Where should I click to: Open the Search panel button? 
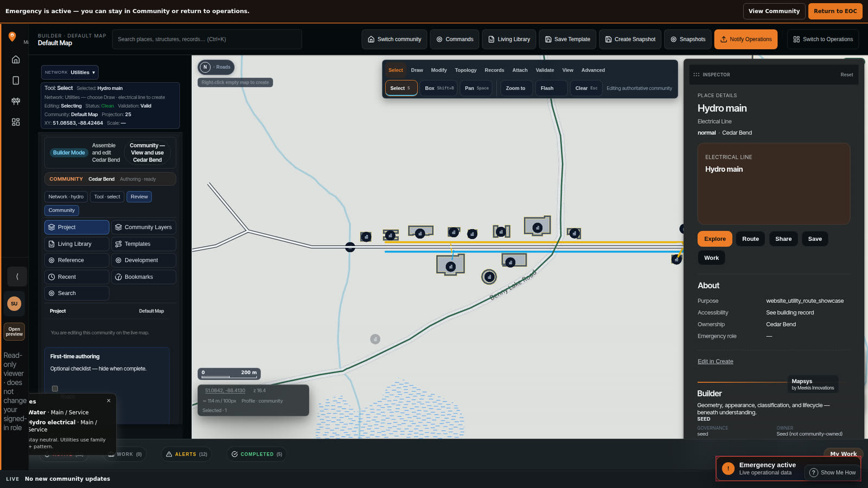pos(76,293)
